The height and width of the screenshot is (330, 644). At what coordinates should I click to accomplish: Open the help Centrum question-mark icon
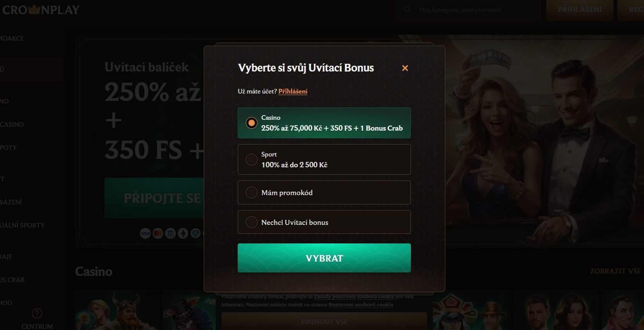(x=37, y=313)
